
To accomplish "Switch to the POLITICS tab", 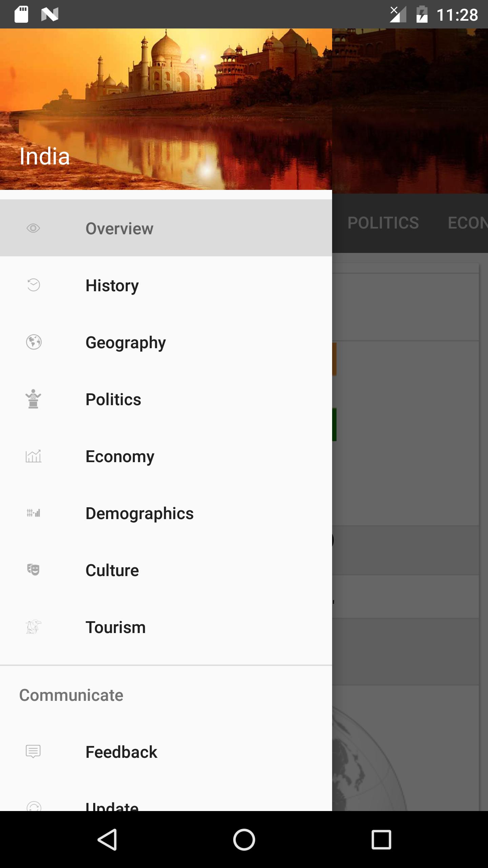I will (383, 223).
